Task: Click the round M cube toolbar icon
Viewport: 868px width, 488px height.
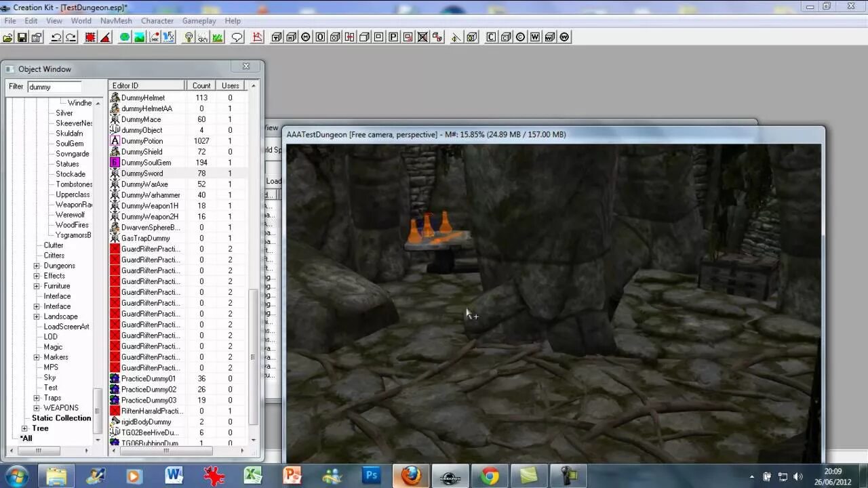Action: (306, 37)
